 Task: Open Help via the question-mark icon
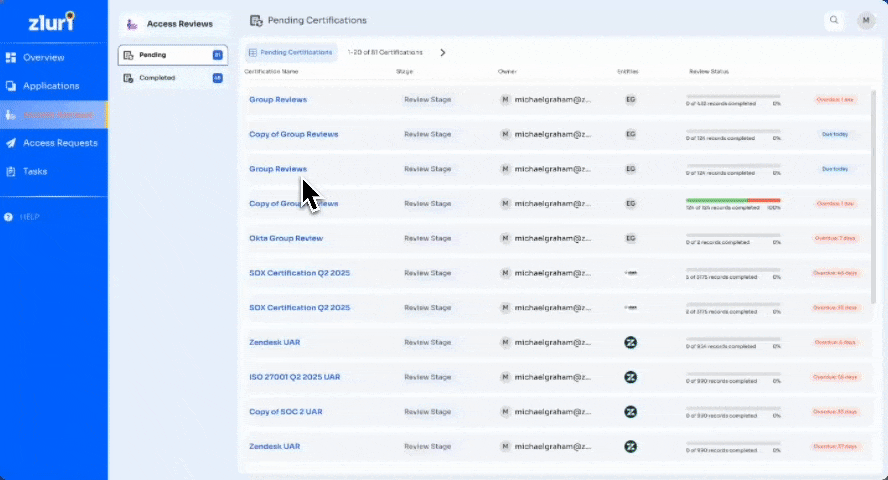pos(8,217)
